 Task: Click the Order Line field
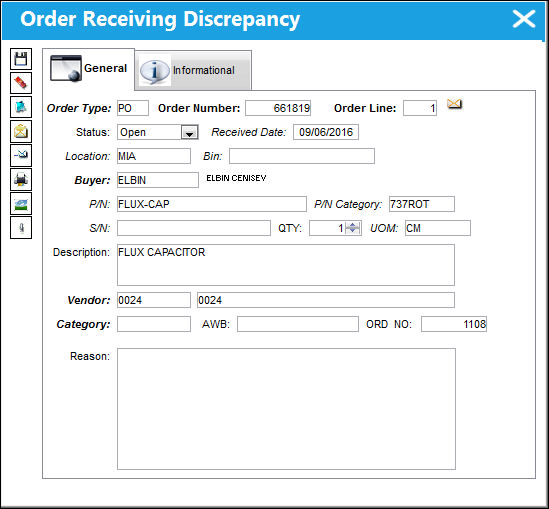point(420,108)
